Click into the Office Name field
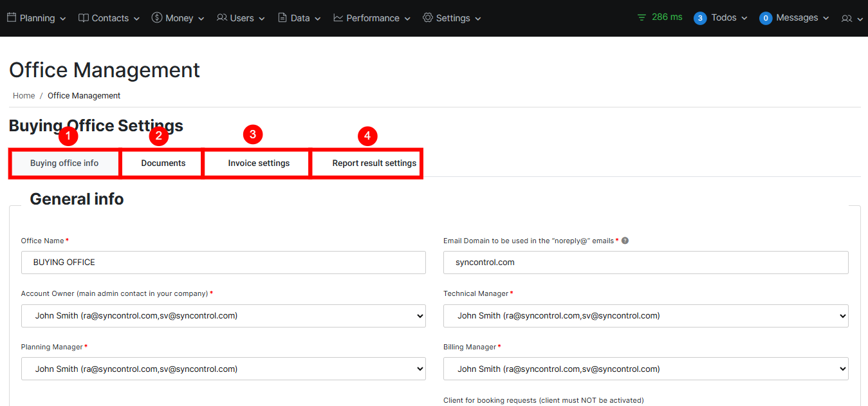This screenshot has width=868, height=406. pos(223,263)
